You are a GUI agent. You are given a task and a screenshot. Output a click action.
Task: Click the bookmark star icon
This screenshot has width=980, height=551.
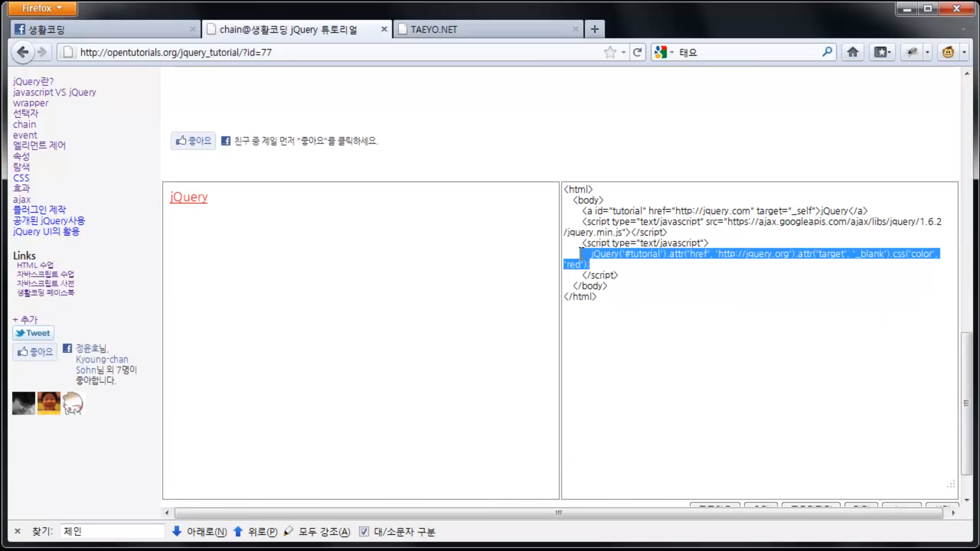(609, 52)
